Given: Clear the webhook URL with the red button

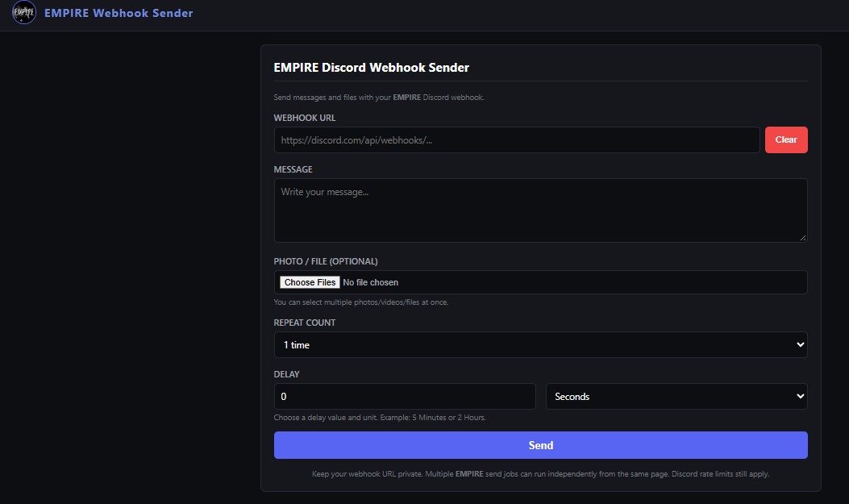Looking at the screenshot, I should click(785, 140).
